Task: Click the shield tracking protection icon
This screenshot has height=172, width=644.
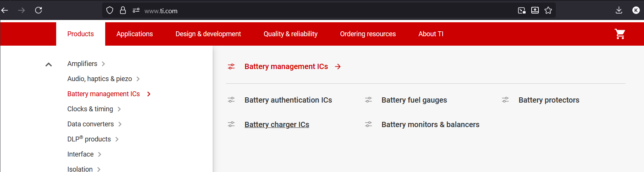Action: (x=110, y=11)
